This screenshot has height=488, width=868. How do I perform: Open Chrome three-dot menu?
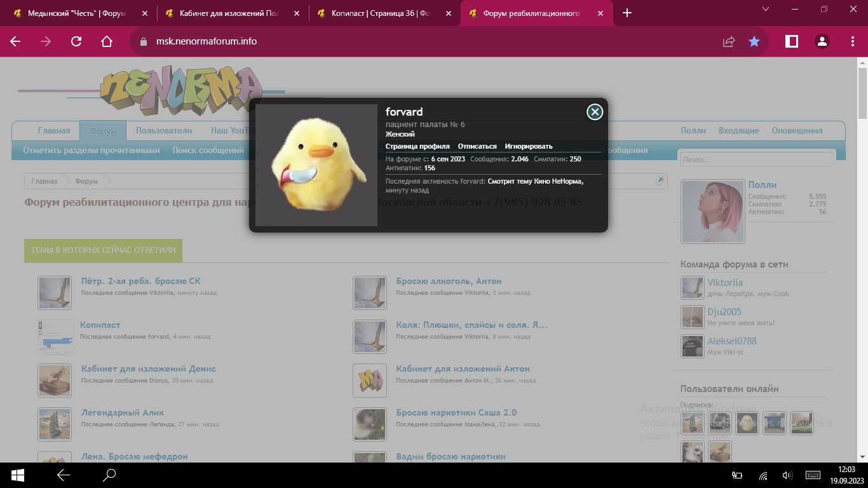[852, 41]
